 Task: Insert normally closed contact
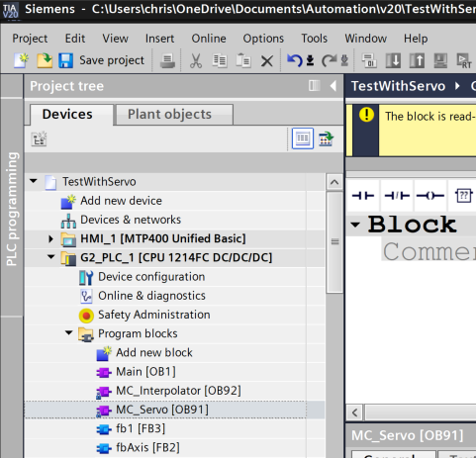397,196
